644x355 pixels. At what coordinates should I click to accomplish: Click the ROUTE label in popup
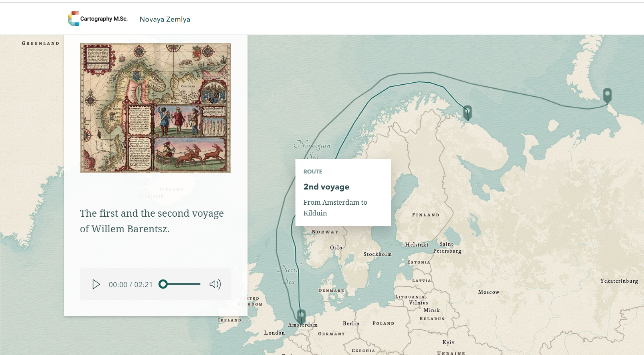(313, 172)
